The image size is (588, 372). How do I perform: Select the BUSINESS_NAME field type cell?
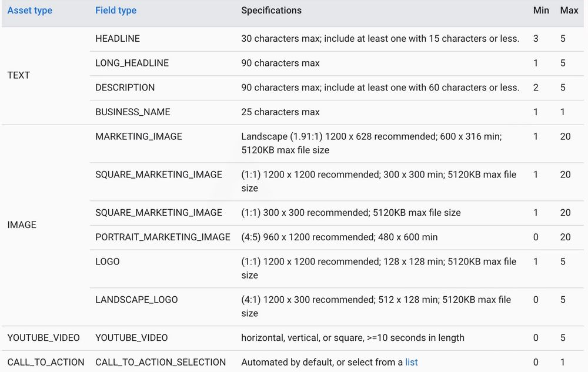point(132,112)
